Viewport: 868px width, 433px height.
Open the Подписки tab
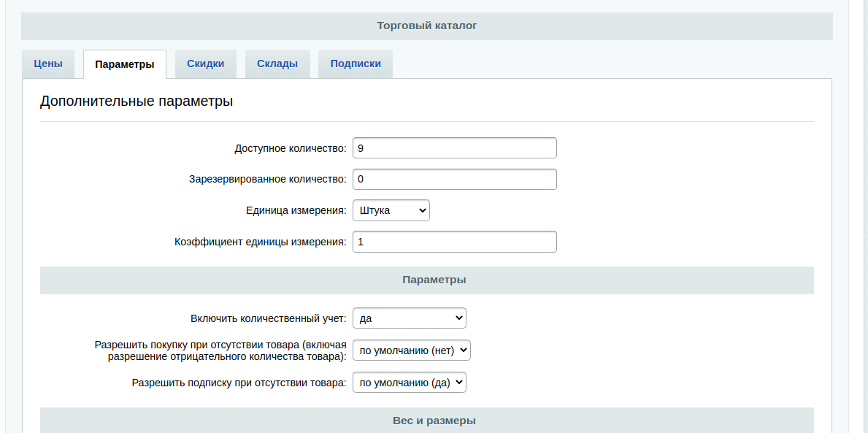point(356,64)
